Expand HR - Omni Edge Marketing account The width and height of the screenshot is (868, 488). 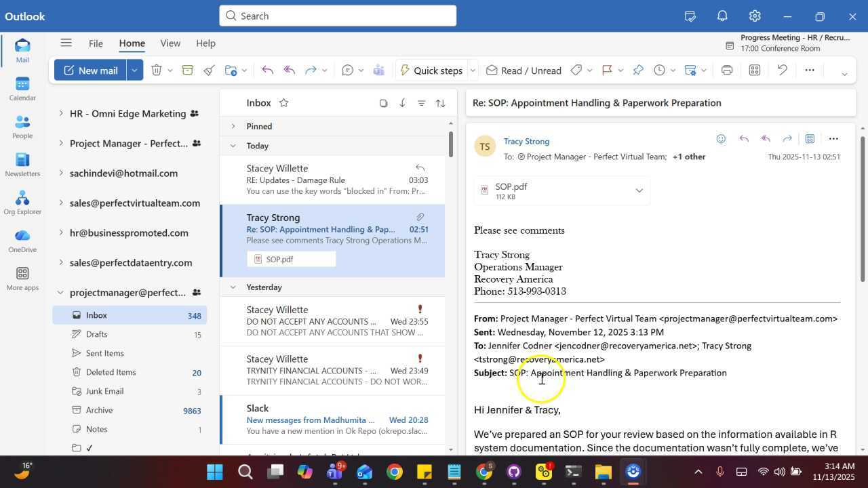[61, 113]
